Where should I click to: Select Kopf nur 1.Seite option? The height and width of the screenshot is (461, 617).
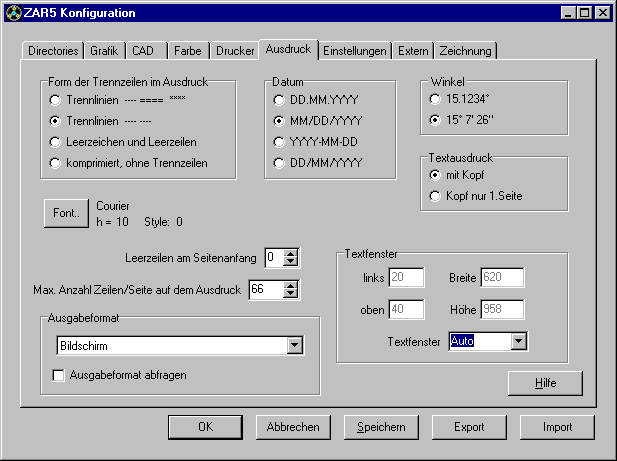[x=434, y=196]
